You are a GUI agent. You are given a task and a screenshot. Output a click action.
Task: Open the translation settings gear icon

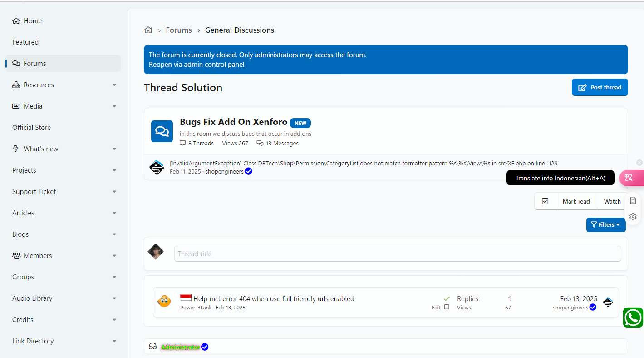[x=633, y=217]
